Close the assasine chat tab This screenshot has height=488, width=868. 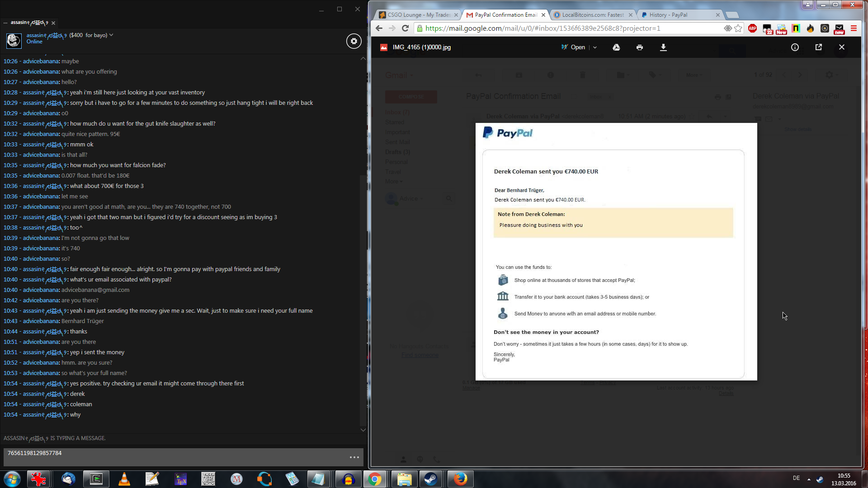pyautogui.click(x=53, y=23)
